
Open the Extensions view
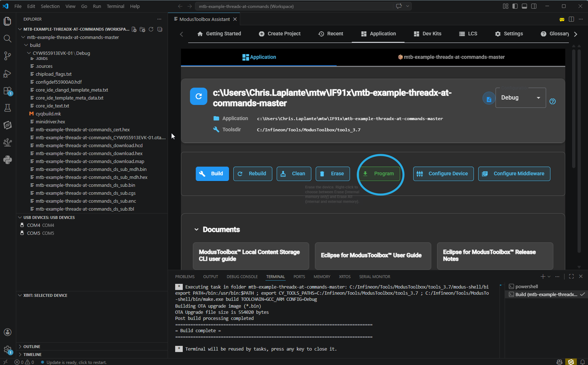[x=7, y=91]
